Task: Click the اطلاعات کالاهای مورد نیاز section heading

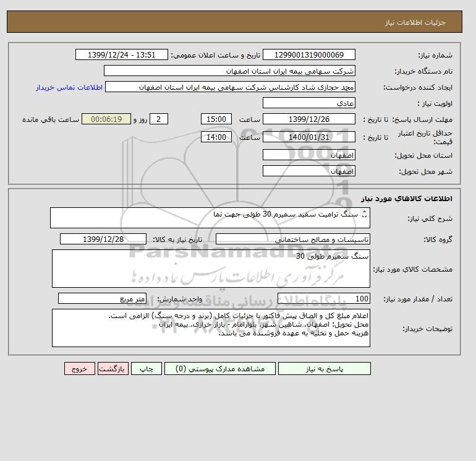Action: (x=407, y=199)
